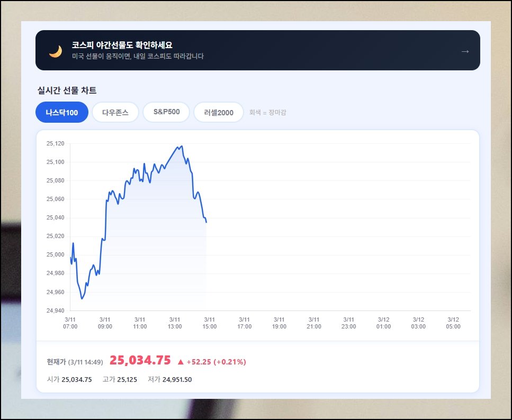The height and width of the screenshot is (420, 512).
Task: Click the 25,120 y-axis label
Action: [56, 143]
